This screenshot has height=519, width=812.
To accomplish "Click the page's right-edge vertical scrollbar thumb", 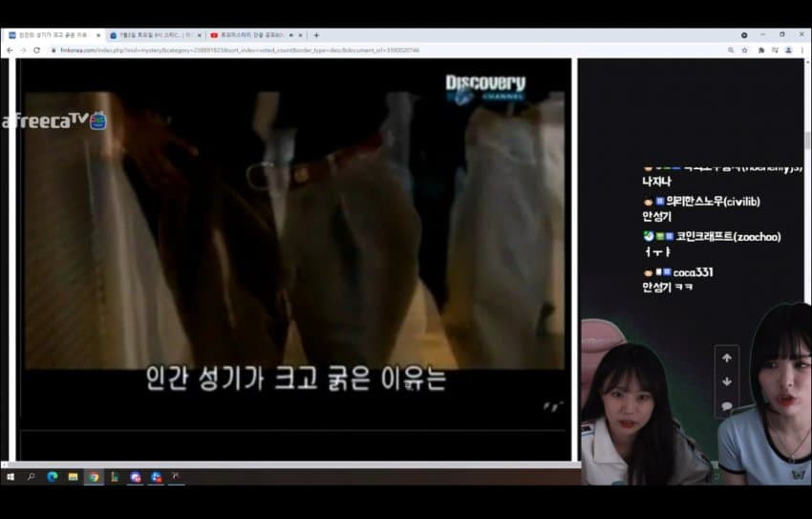I will [x=807, y=140].
